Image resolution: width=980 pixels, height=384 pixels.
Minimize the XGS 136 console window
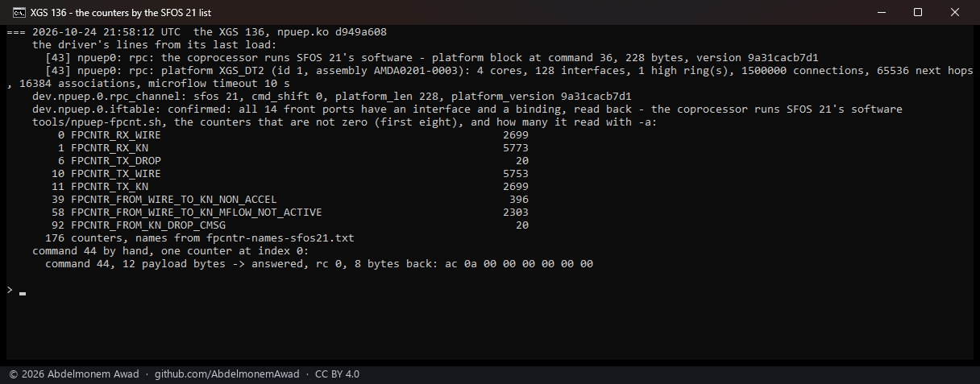tap(882, 13)
